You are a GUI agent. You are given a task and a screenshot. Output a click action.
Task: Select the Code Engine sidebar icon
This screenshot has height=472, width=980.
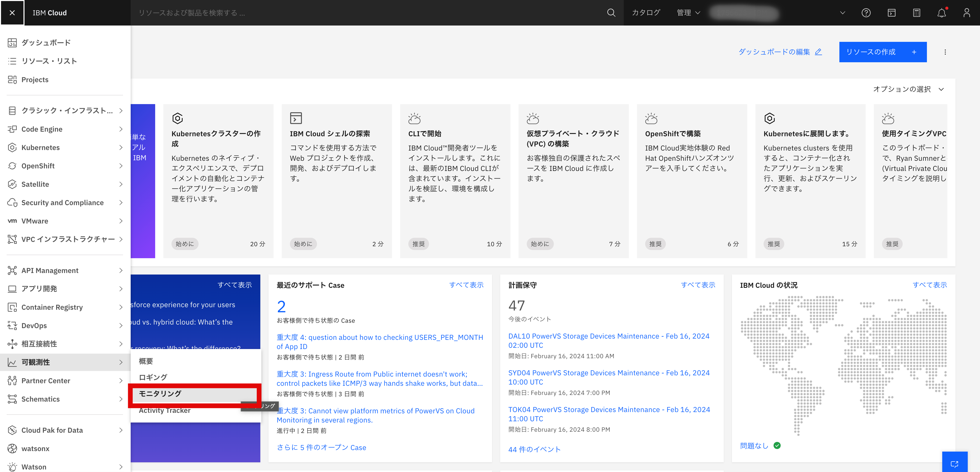click(x=13, y=129)
